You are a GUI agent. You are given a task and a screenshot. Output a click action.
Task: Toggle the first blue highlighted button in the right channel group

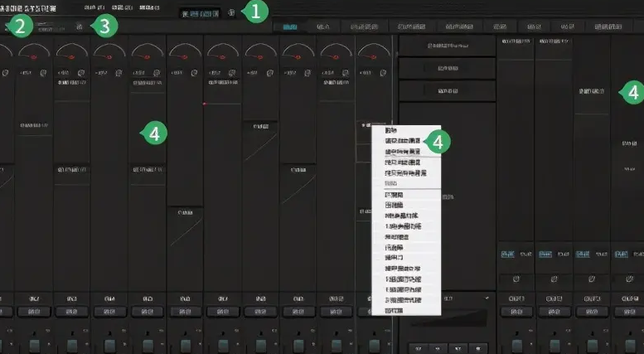(x=507, y=255)
